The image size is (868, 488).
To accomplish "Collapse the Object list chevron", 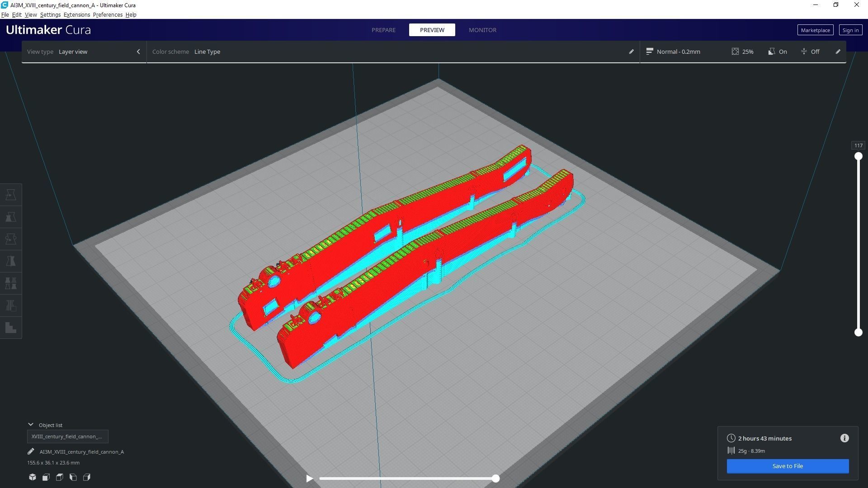I will 31,425.
